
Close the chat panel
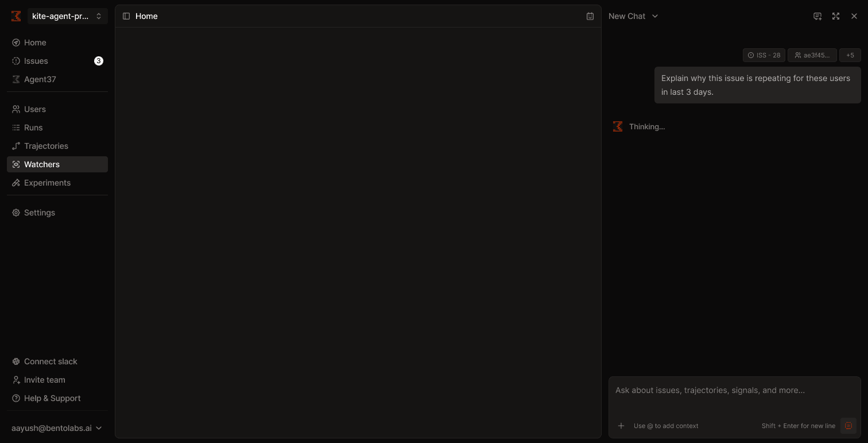tap(854, 16)
